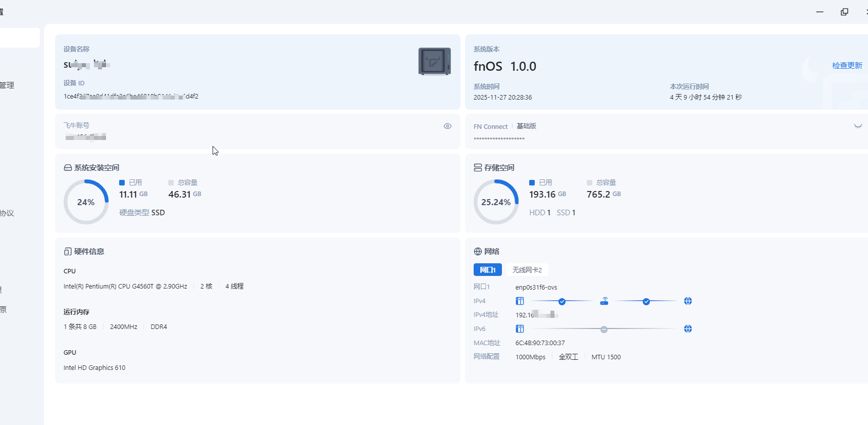The width and height of the screenshot is (868, 425).
Task: Click the 硬盘类型 SSD text
Action: [x=142, y=213]
